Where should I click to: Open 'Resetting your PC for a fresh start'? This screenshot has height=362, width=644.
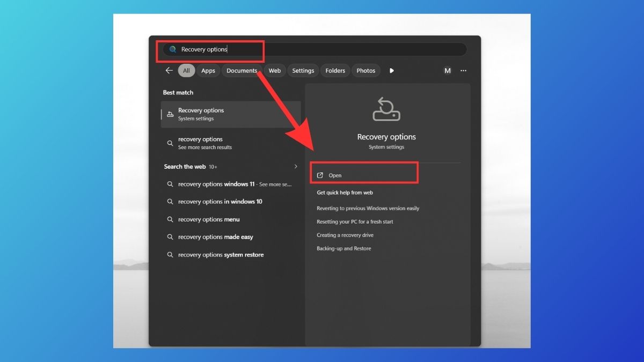click(x=355, y=221)
